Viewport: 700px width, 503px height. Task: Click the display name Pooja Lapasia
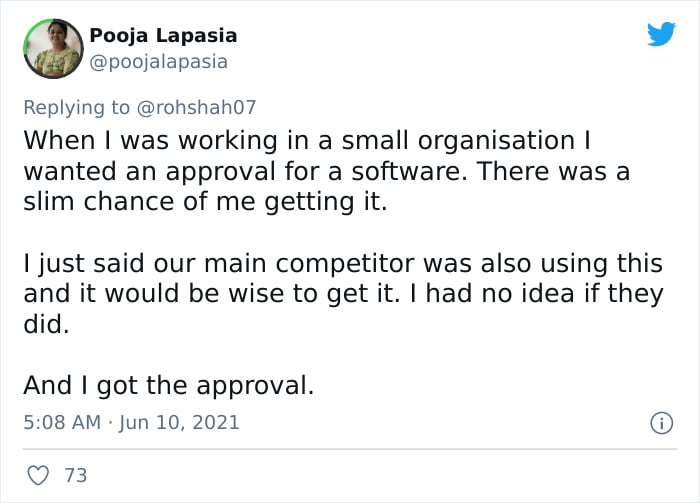[x=163, y=36]
